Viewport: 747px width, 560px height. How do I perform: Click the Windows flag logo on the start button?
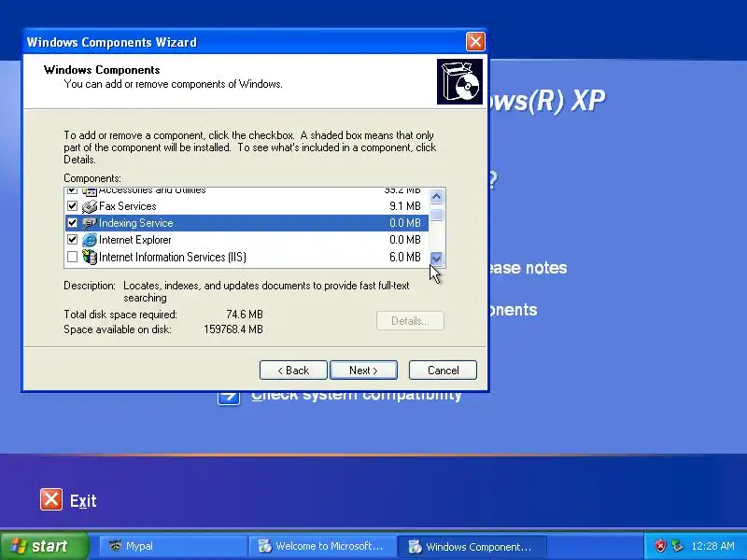coord(19,546)
